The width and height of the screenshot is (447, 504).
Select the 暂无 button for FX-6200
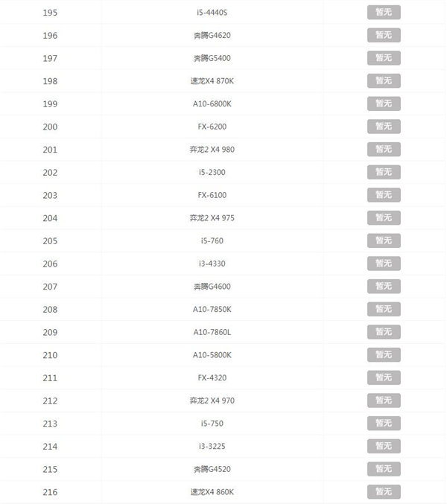pyautogui.click(x=384, y=127)
